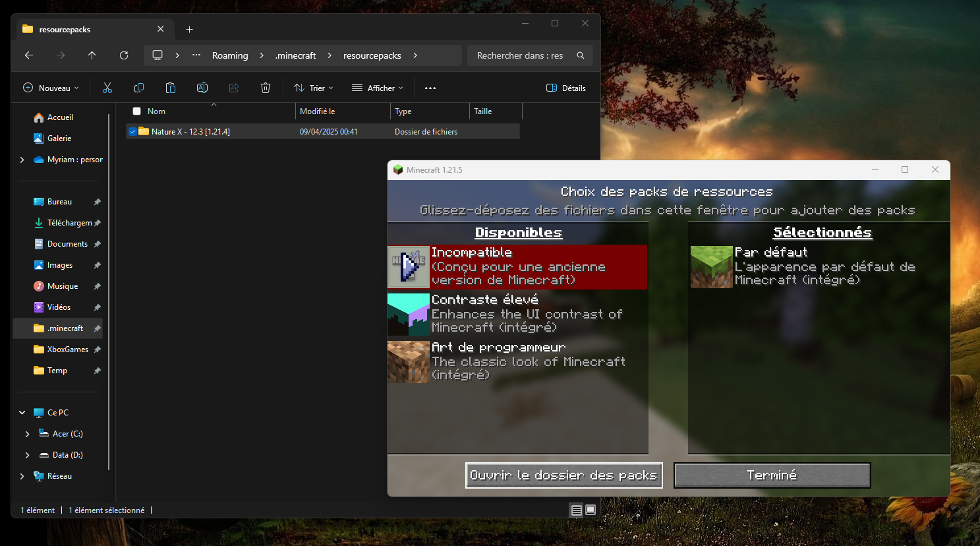Expand the Réseau node
The image size is (980, 546).
[x=22, y=476]
